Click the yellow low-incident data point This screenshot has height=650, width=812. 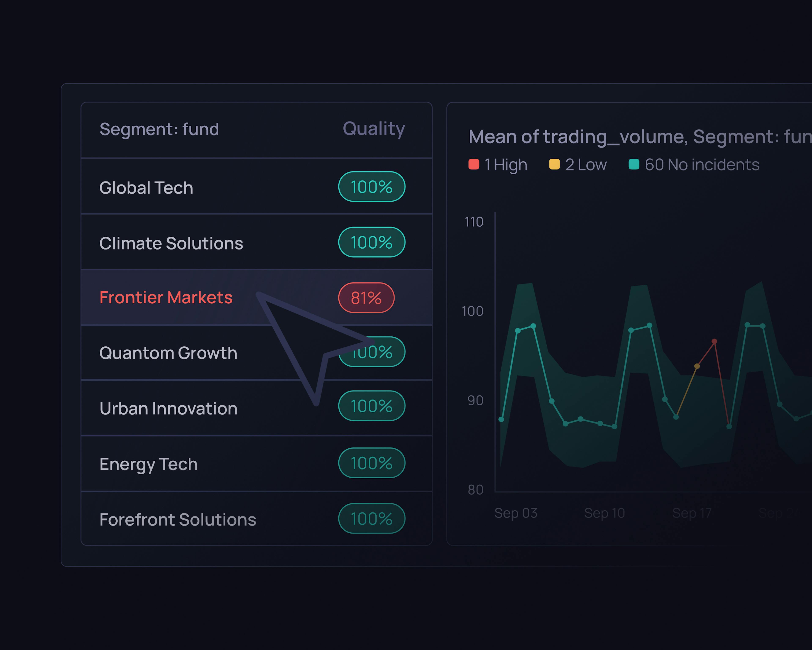[x=697, y=366]
